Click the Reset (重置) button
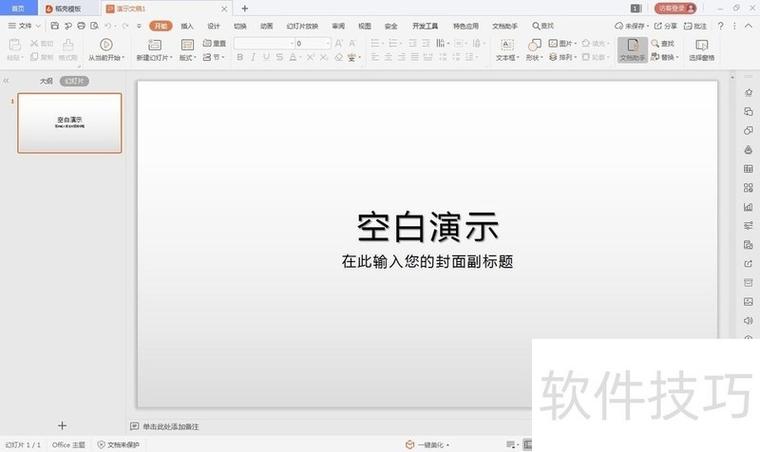Image resolution: width=760 pixels, height=452 pixels. click(214, 44)
